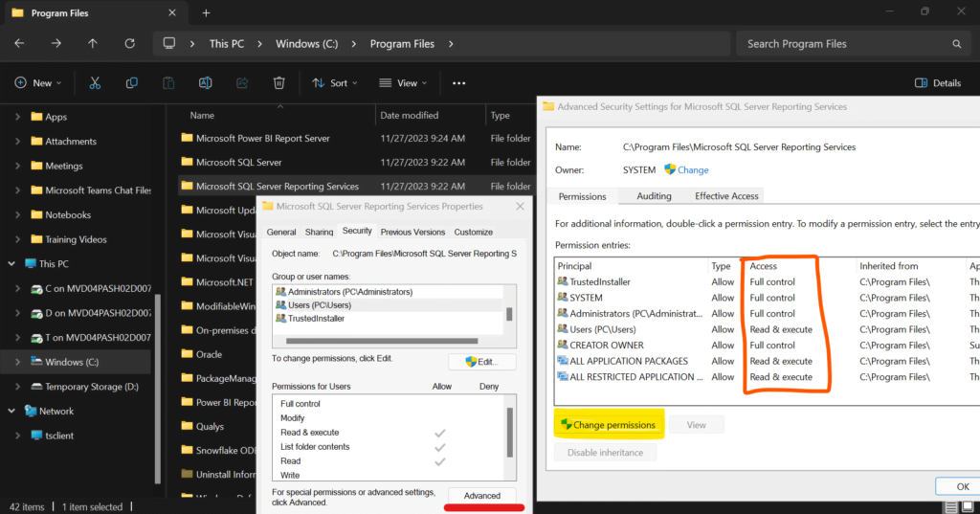The width and height of the screenshot is (980, 514).
Task: Open the Customize tab
Action: (473, 232)
